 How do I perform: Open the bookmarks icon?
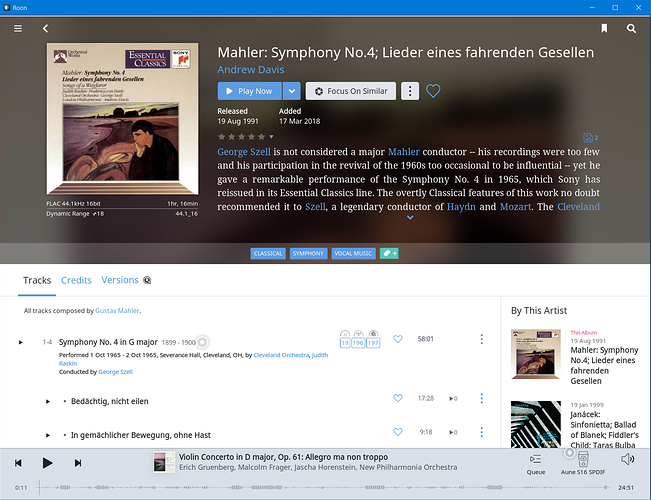tap(604, 28)
